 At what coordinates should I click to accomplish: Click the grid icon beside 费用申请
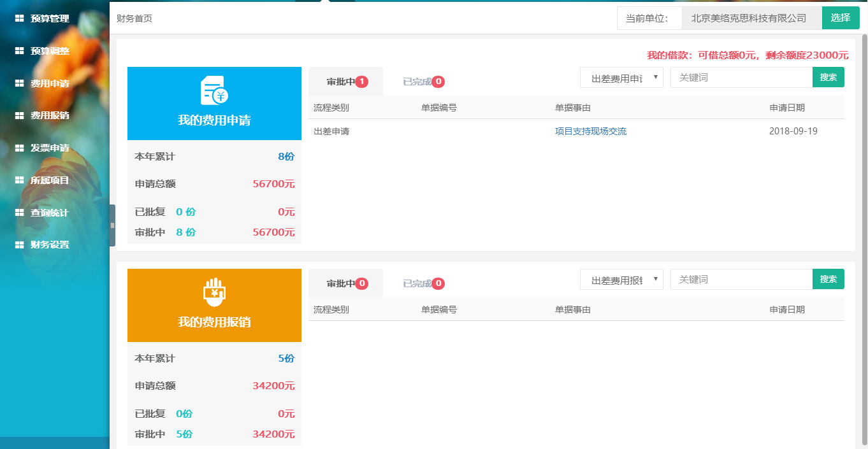(19, 83)
